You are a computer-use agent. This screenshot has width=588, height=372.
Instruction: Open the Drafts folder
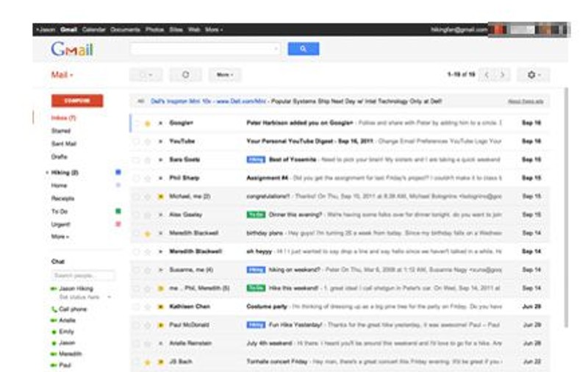[60, 157]
